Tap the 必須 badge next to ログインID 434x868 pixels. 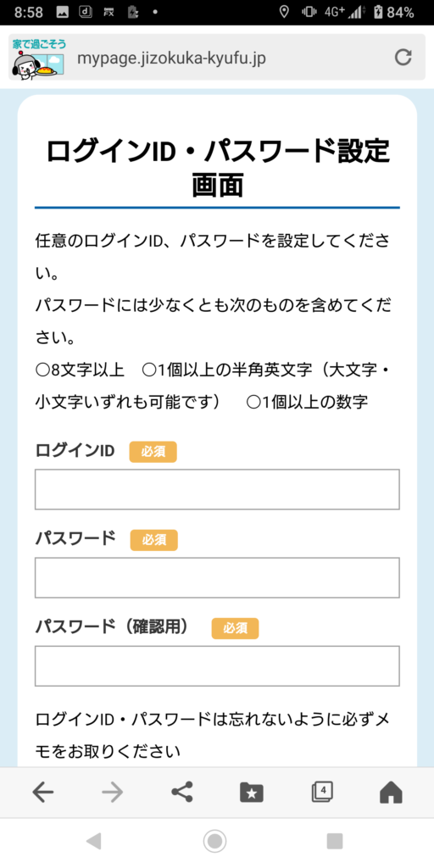coord(153,452)
